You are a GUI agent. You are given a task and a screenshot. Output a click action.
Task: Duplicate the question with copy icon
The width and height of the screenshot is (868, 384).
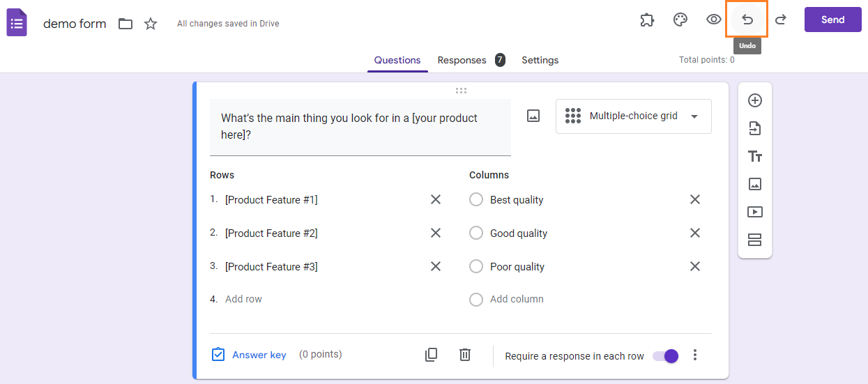pyautogui.click(x=432, y=355)
